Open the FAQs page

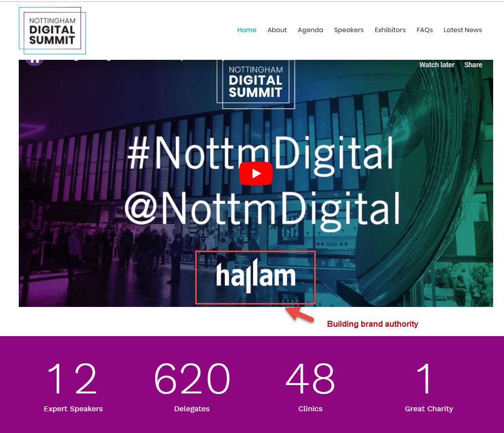click(x=424, y=30)
